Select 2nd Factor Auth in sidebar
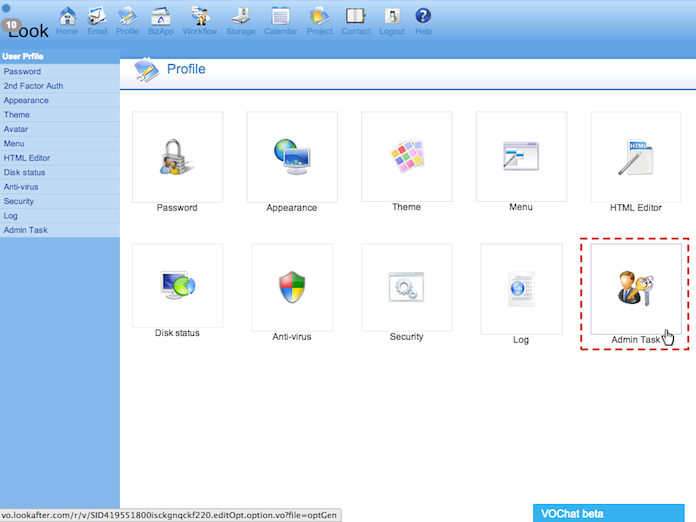 pos(60,86)
